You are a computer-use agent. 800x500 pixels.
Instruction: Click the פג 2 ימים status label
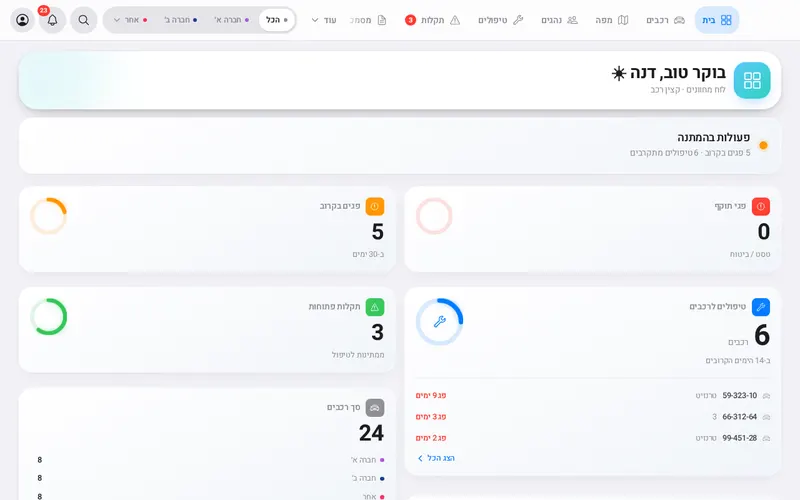coord(431,438)
